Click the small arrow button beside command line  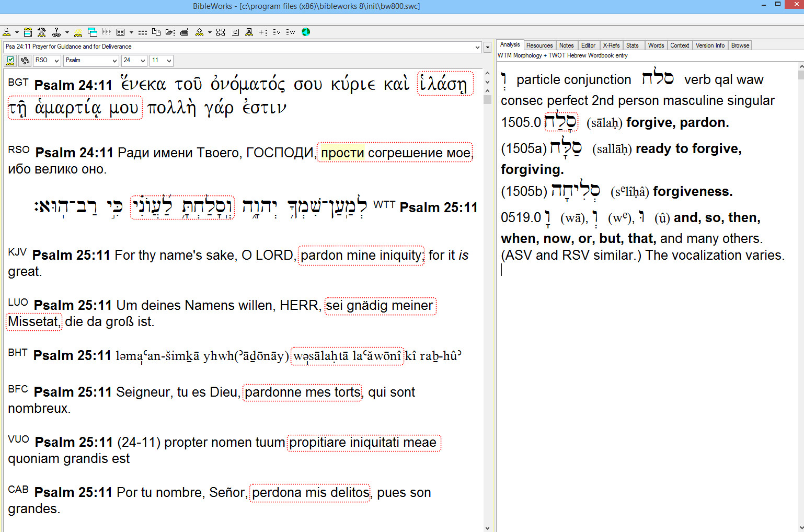coord(487,47)
